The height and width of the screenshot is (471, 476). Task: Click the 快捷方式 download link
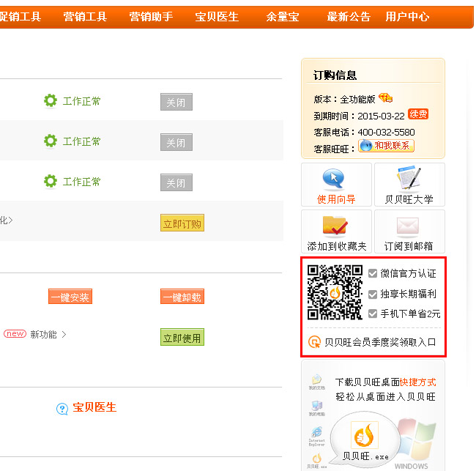click(x=417, y=382)
